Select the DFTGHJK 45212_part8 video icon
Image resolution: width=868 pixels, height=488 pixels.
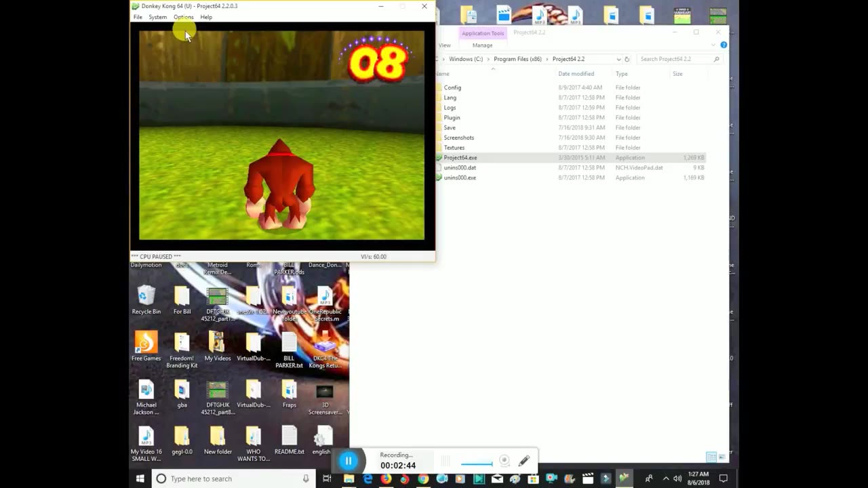pyautogui.click(x=218, y=397)
